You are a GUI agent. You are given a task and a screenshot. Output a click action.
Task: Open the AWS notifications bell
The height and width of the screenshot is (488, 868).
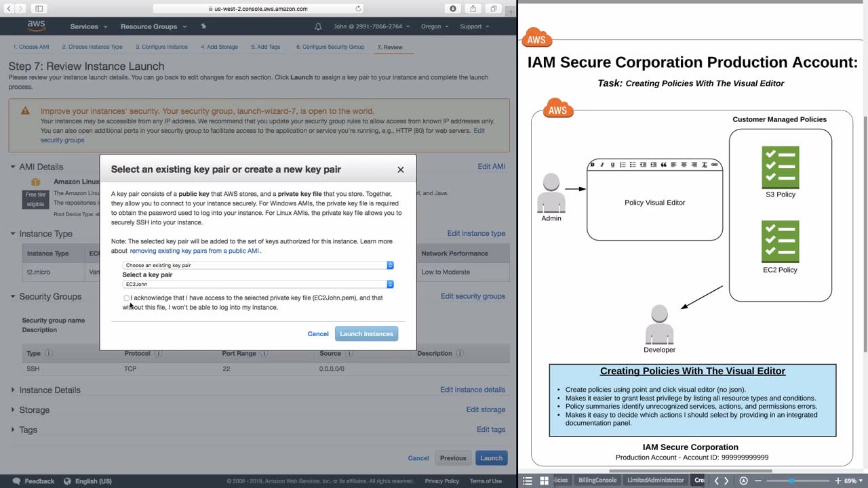(x=318, y=26)
